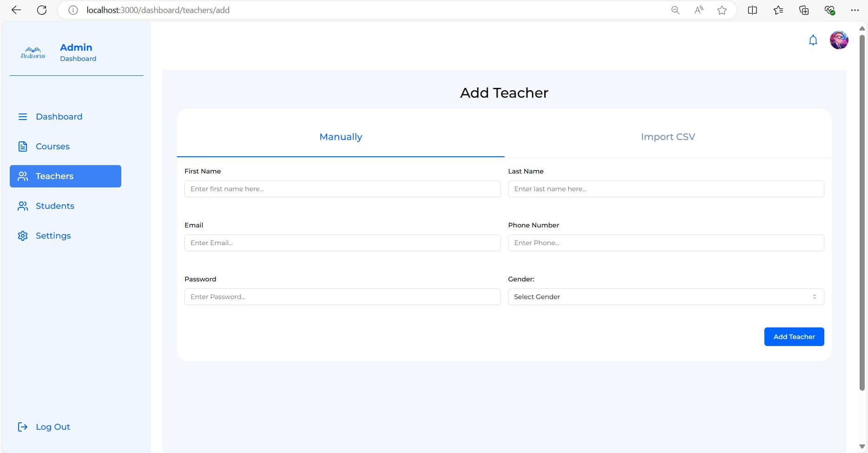Focus the First Name input field

point(342,189)
